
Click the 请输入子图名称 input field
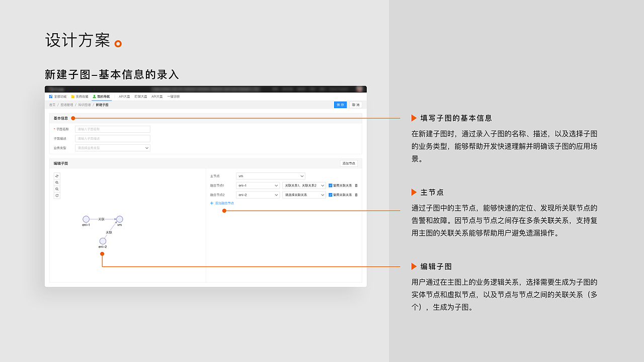point(113,129)
